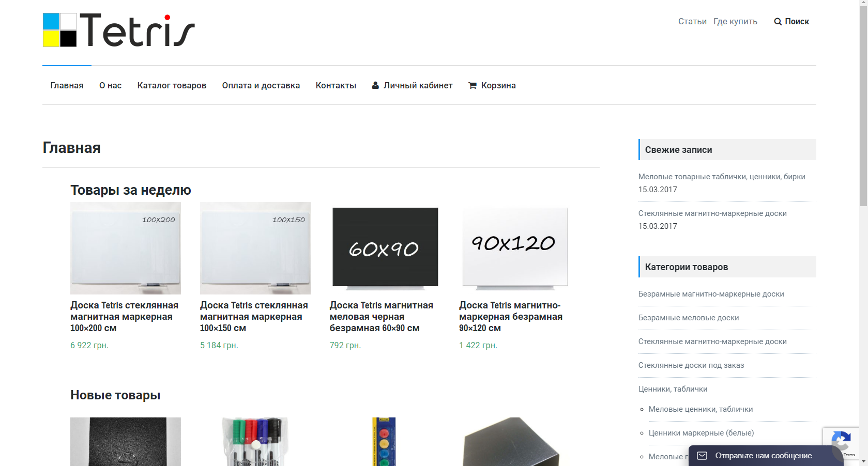Image resolution: width=868 pixels, height=466 pixels.
Task: Click the Свежие записи heading
Action: point(678,150)
